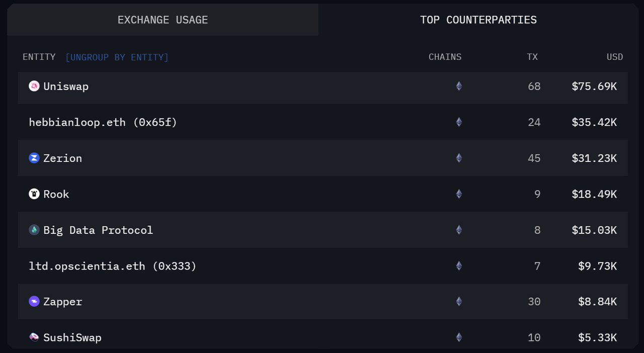Screen dimensions: 644x353
Task: Select the Top Counterparties tab
Action: point(478,20)
